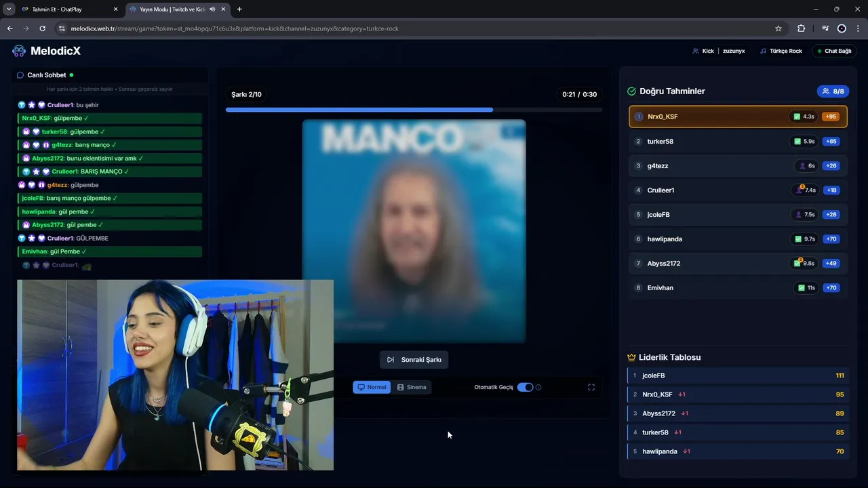This screenshot has width=868, height=488.
Task: Select Nrx0_KSF in the leaderboard
Action: pos(738,394)
